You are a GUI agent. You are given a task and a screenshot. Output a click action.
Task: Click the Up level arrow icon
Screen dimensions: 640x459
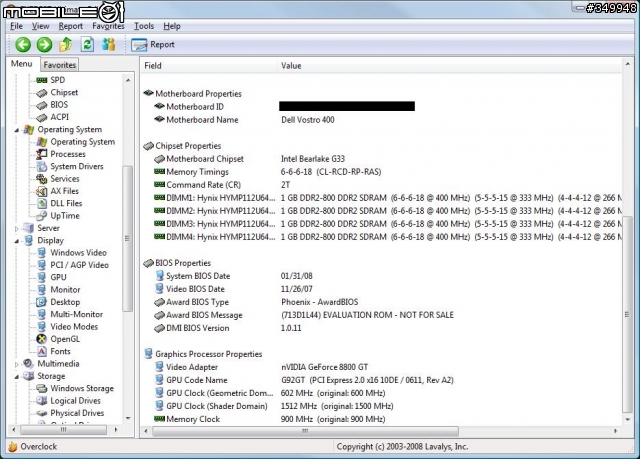pos(66,44)
